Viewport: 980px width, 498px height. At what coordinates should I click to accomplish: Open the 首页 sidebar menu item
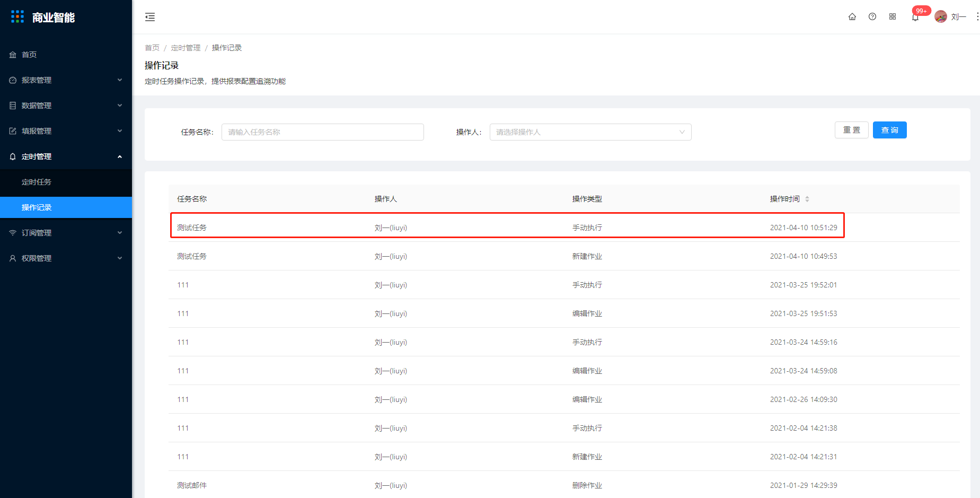coord(66,55)
